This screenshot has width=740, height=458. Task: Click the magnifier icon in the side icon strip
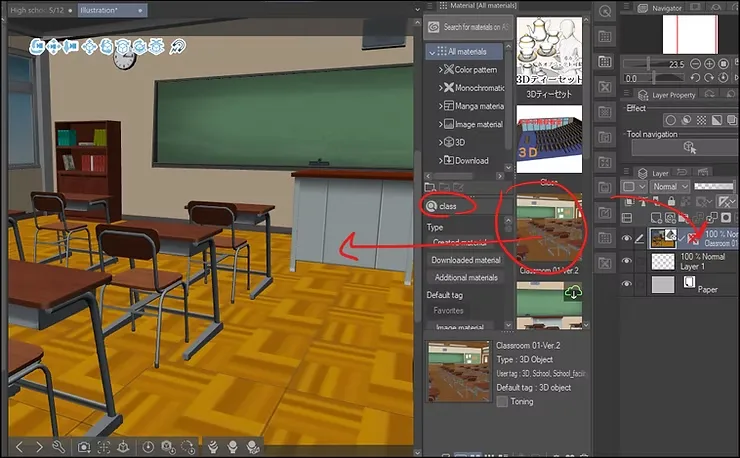click(x=605, y=11)
